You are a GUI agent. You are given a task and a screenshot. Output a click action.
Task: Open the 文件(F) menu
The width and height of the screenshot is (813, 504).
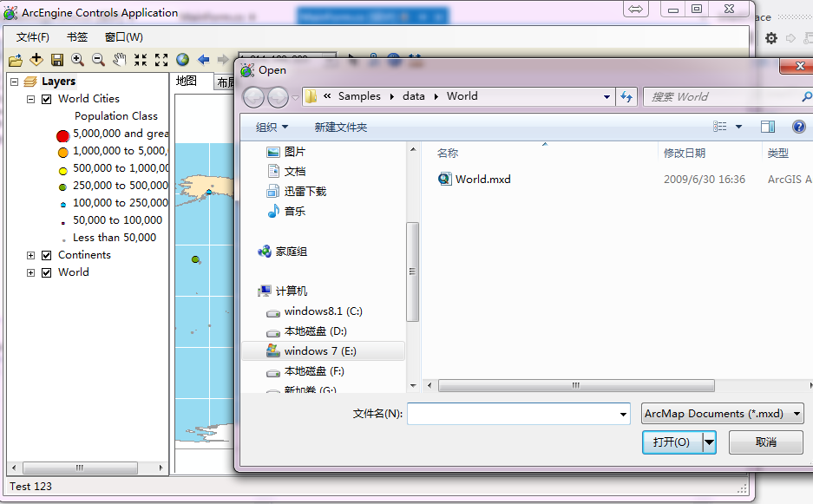pos(33,37)
